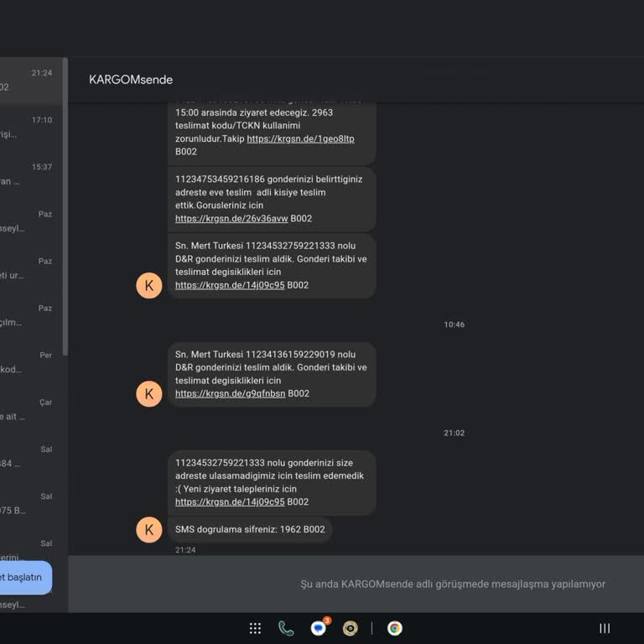Open the app drawer grid icon
This screenshot has width=644, height=644.
coord(255,628)
